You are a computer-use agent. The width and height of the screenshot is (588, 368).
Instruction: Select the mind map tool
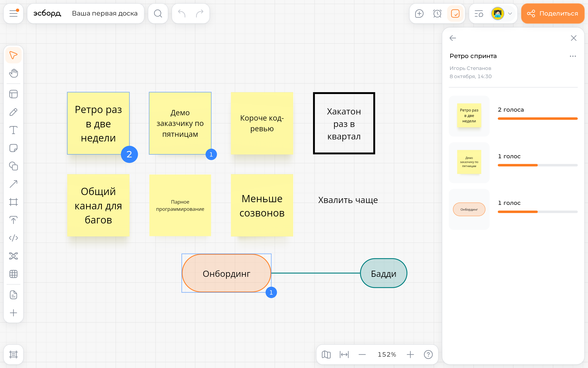tap(14, 256)
